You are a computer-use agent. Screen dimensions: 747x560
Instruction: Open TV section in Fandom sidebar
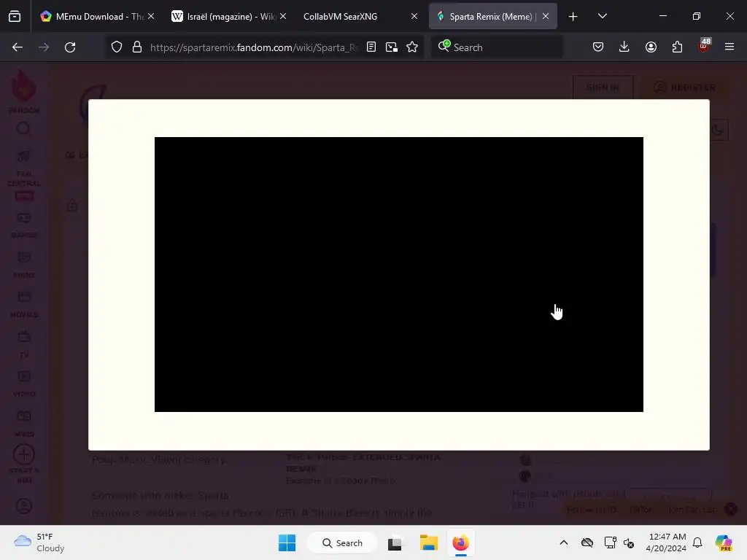tap(24, 344)
